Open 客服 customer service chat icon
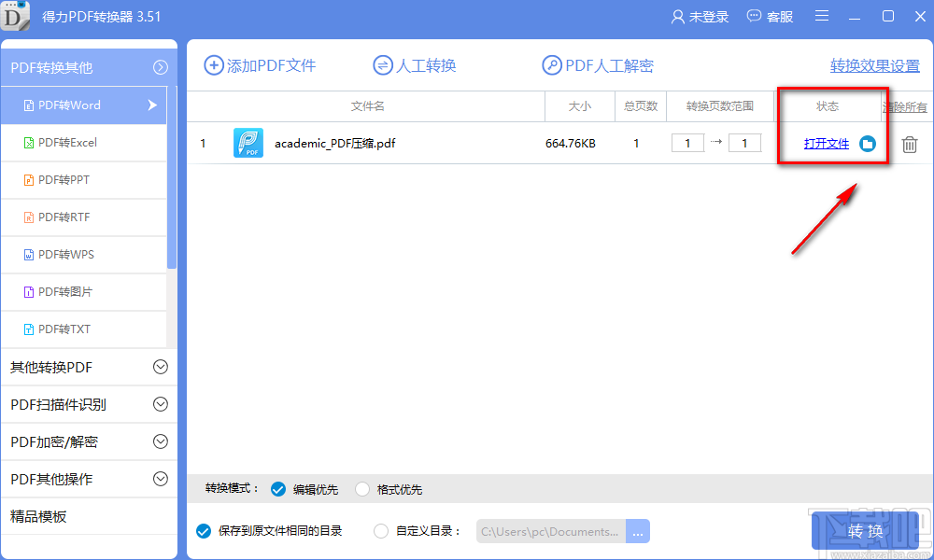 [x=753, y=16]
